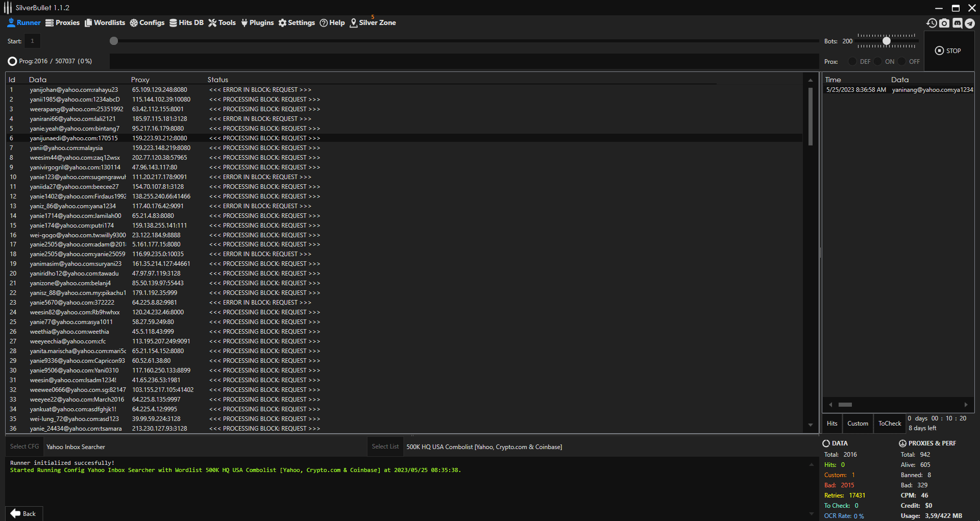Click the 'CPM: 46' stat
980x521 pixels.
coord(915,495)
